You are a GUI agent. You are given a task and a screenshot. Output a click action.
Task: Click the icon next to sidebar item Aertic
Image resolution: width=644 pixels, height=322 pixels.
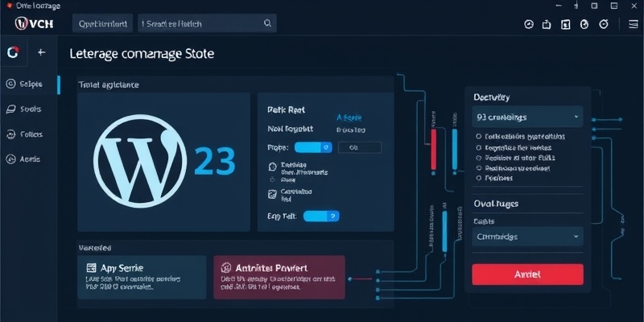coord(10,159)
